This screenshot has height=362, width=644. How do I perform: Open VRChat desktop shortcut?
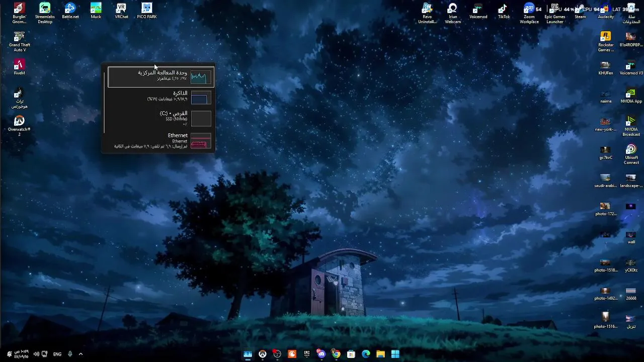point(121,11)
